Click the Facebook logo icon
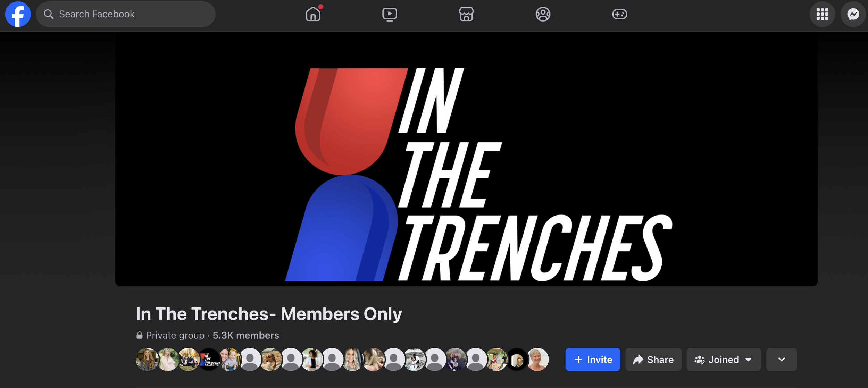 pyautogui.click(x=18, y=14)
